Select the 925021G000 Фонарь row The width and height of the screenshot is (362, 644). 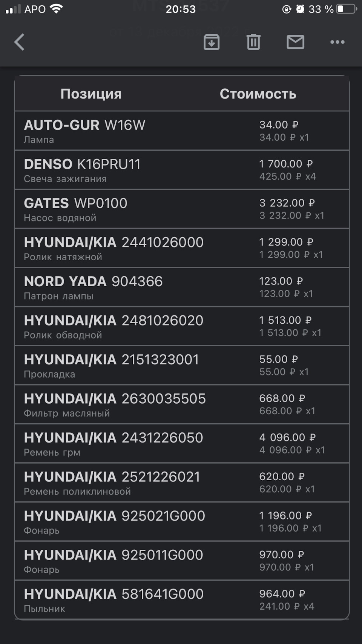(182, 522)
